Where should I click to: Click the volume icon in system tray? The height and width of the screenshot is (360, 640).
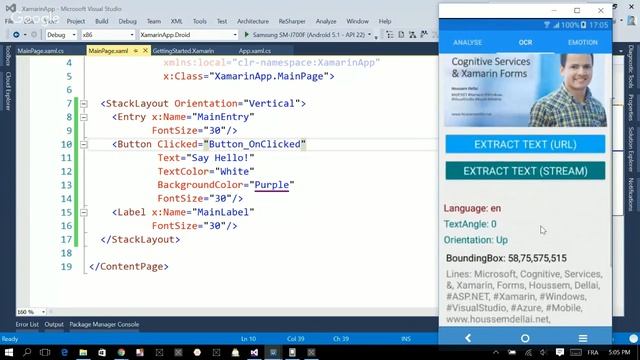[x=543, y=352]
